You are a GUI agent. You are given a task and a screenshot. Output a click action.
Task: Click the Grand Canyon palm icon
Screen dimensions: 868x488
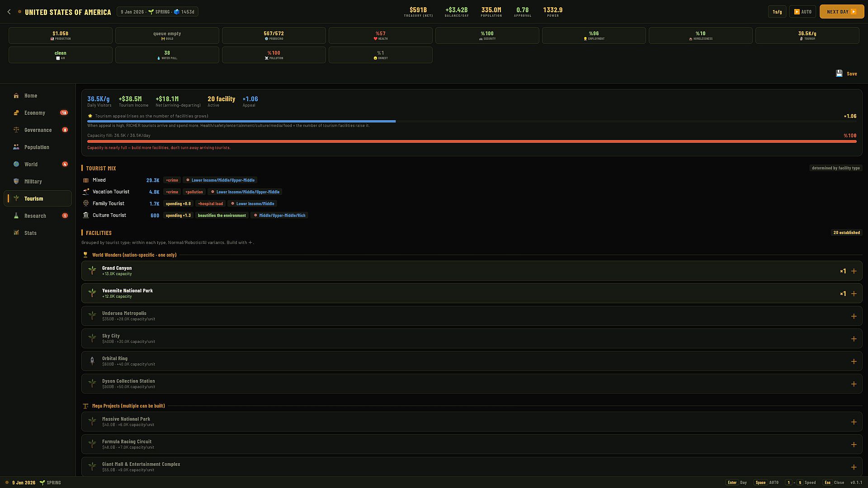point(92,271)
